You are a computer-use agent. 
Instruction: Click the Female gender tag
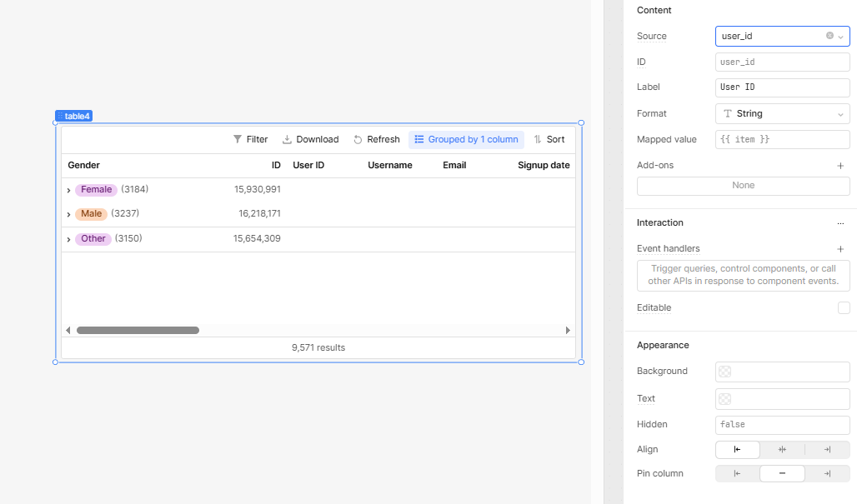tap(96, 189)
